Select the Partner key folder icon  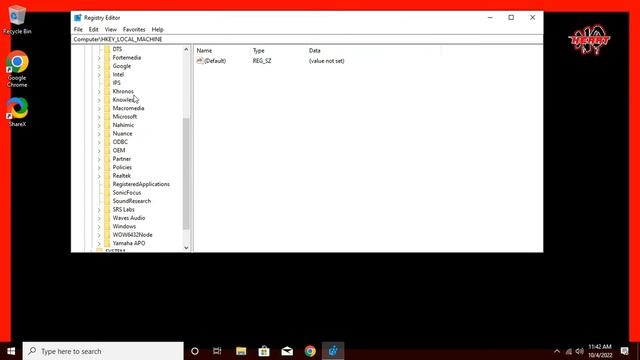(x=107, y=159)
